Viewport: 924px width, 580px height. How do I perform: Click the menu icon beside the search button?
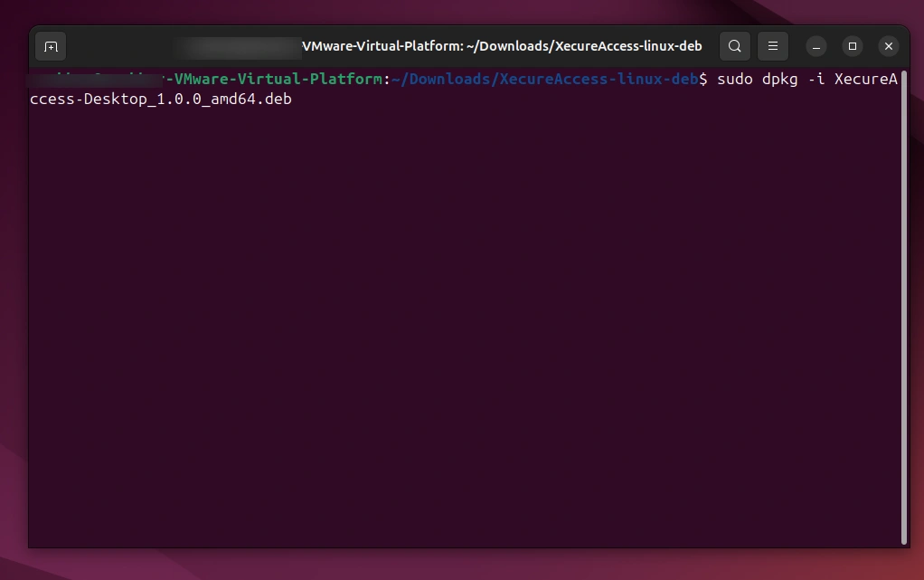click(772, 45)
